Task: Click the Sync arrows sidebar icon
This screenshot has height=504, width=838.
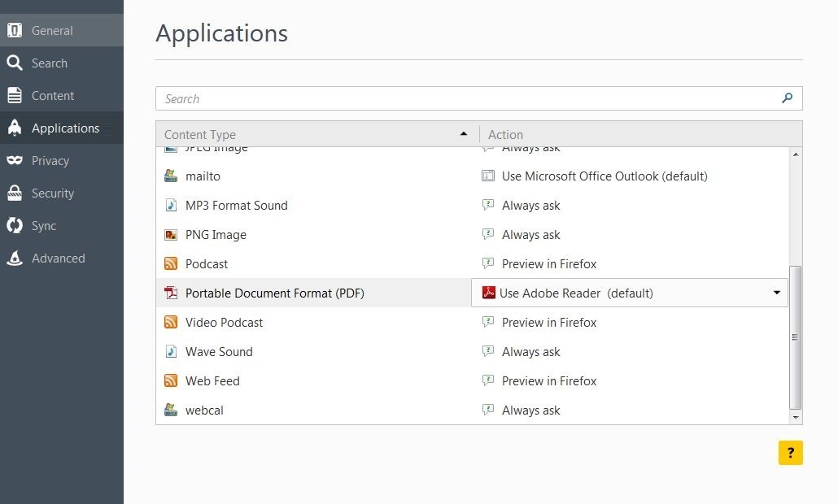Action: click(15, 225)
